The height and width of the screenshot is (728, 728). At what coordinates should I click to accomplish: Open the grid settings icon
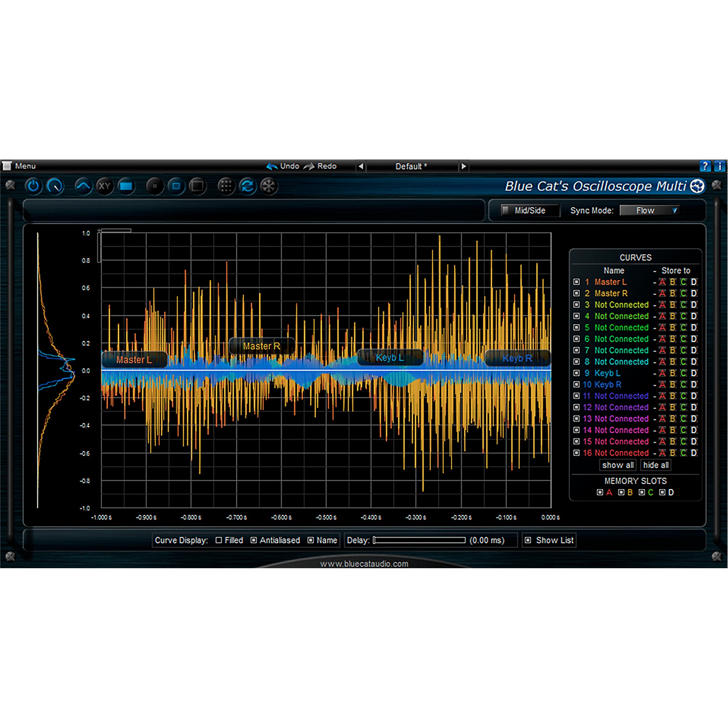(226, 186)
